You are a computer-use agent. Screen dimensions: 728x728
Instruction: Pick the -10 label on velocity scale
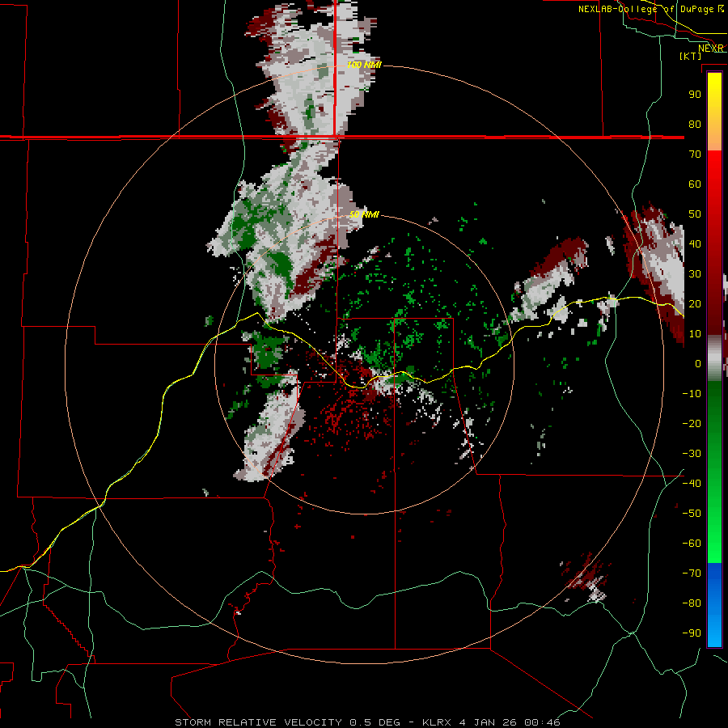(x=692, y=394)
